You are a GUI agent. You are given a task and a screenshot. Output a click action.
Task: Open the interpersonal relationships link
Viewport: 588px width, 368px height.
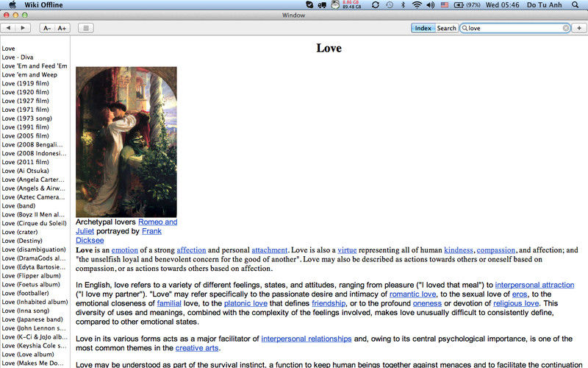coord(306,339)
